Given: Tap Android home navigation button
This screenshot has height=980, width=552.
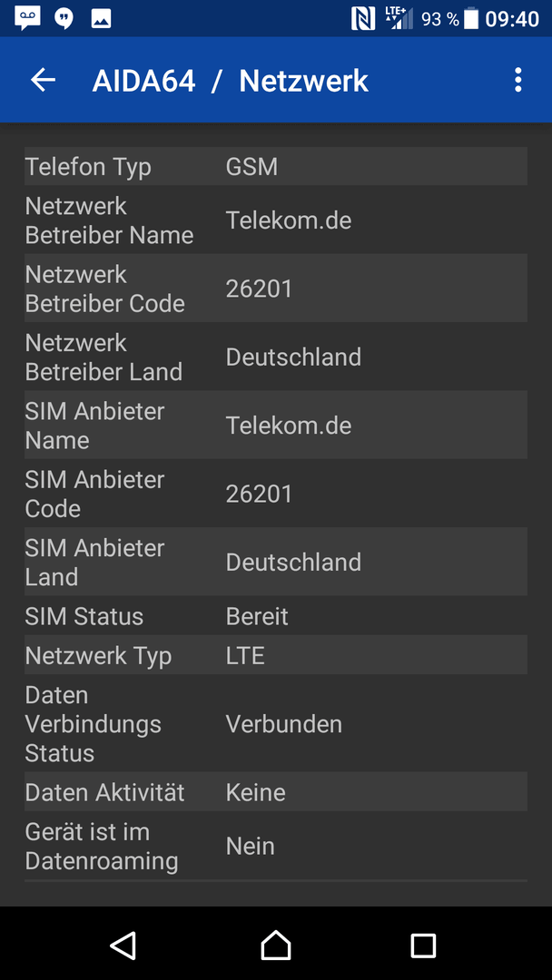Looking at the screenshot, I should coord(276,945).
